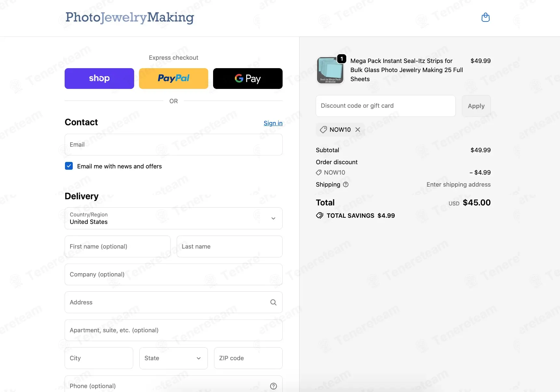Click the Discount code or gift card field
Viewport: 560px width, 392px height.
click(x=386, y=106)
